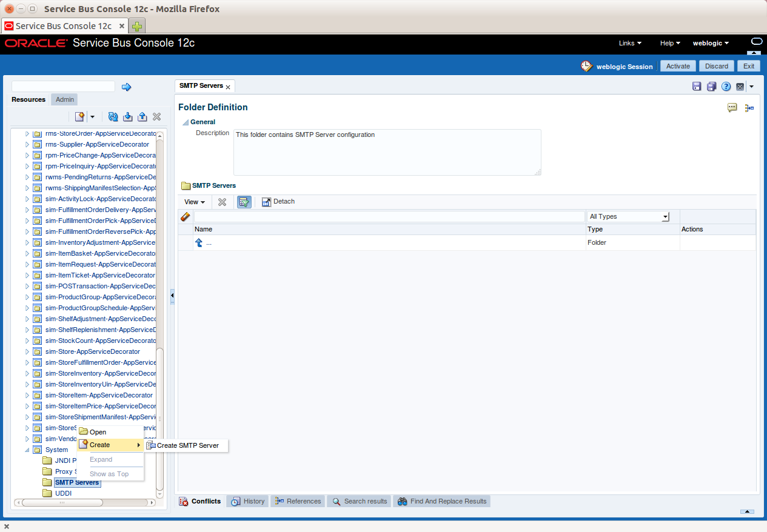
Task: Open Find And Replace Results tab
Action: (442, 501)
